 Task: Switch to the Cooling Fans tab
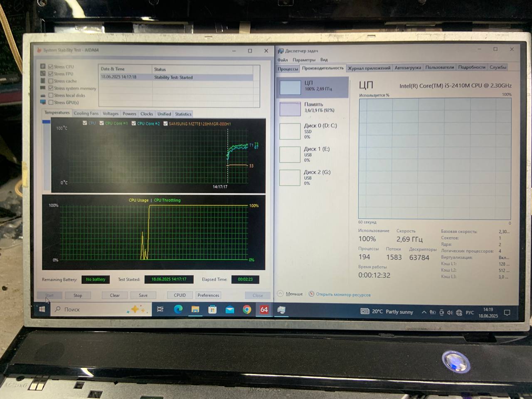tap(86, 113)
